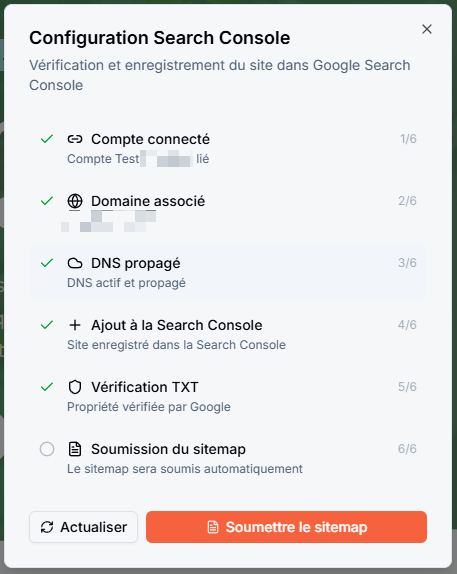
Task: Click the Domaine associé step title
Action: coord(148,201)
